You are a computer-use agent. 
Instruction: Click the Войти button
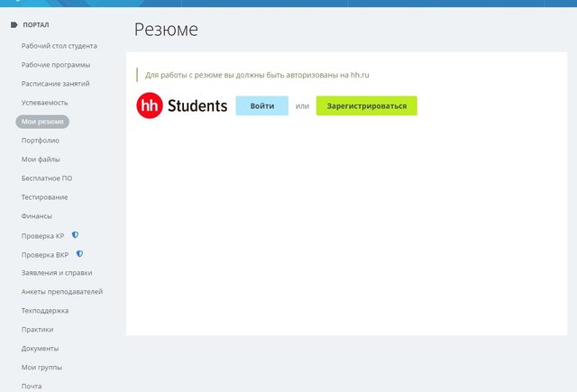[262, 106]
